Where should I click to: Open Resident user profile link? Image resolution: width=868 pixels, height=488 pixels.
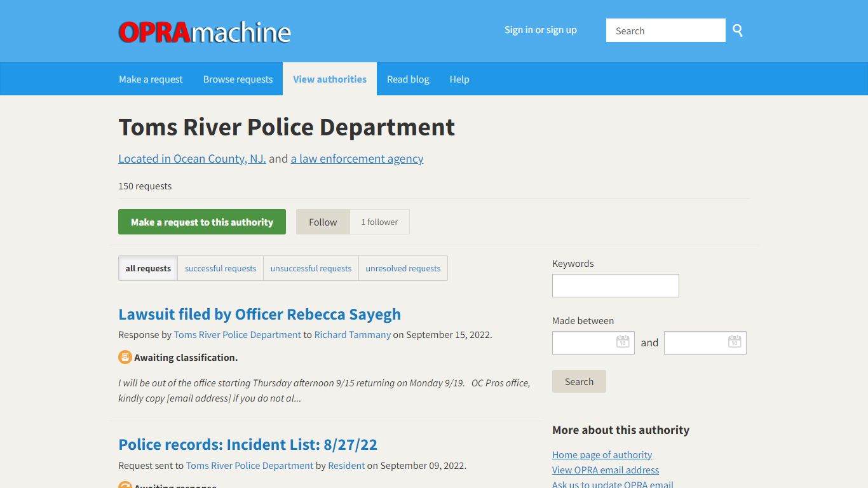[346, 465]
